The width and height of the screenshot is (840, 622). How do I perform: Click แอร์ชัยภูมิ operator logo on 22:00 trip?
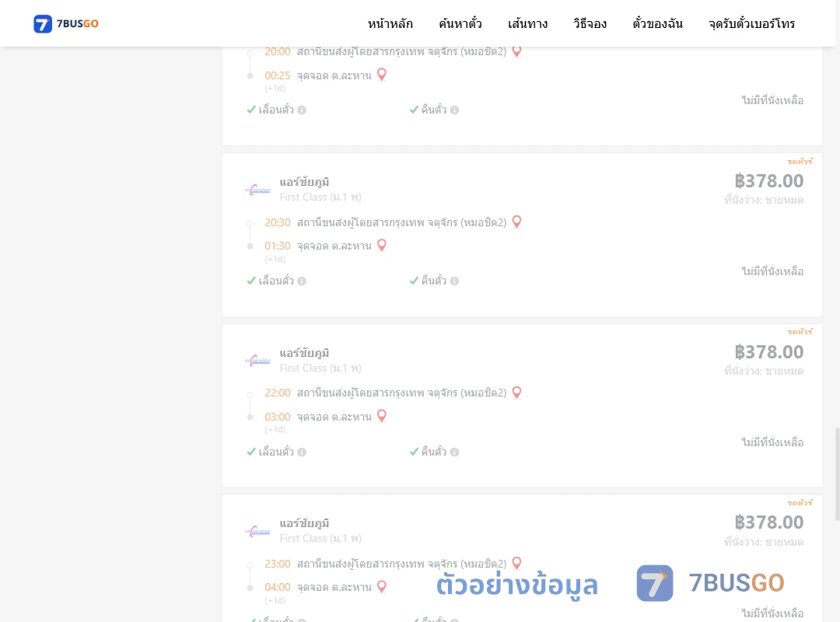[257, 361]
